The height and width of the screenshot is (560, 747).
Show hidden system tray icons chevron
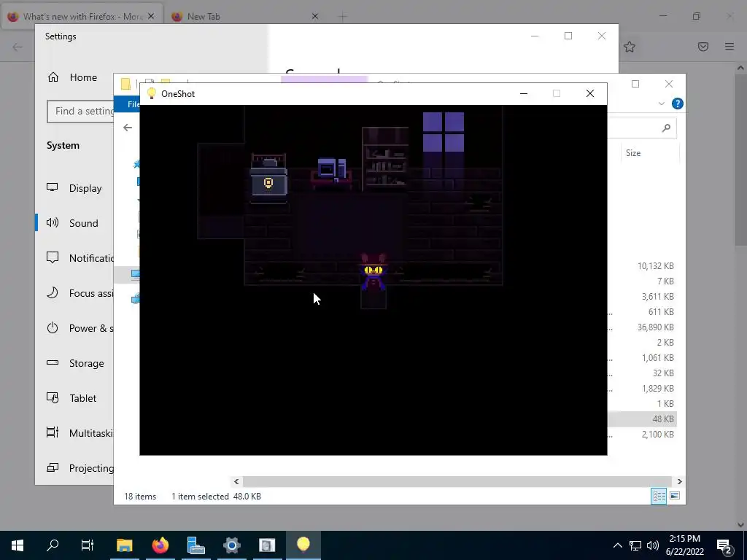617,545
